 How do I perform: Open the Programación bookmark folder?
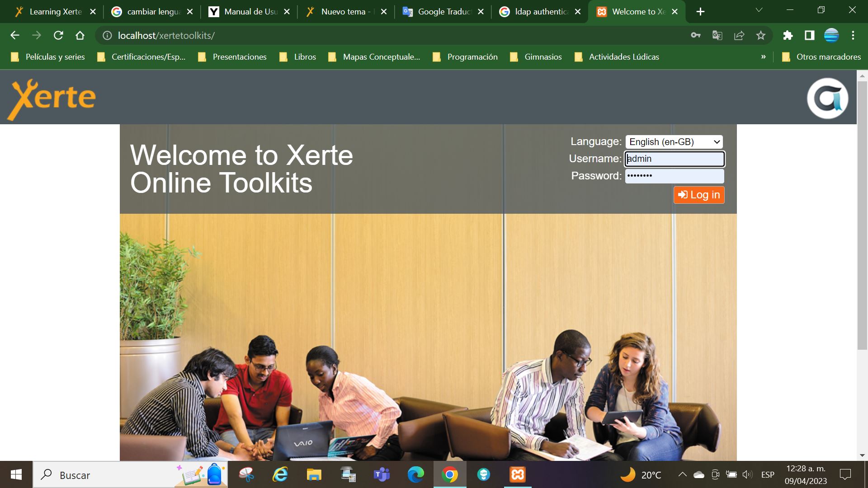[x=465, y=57]
